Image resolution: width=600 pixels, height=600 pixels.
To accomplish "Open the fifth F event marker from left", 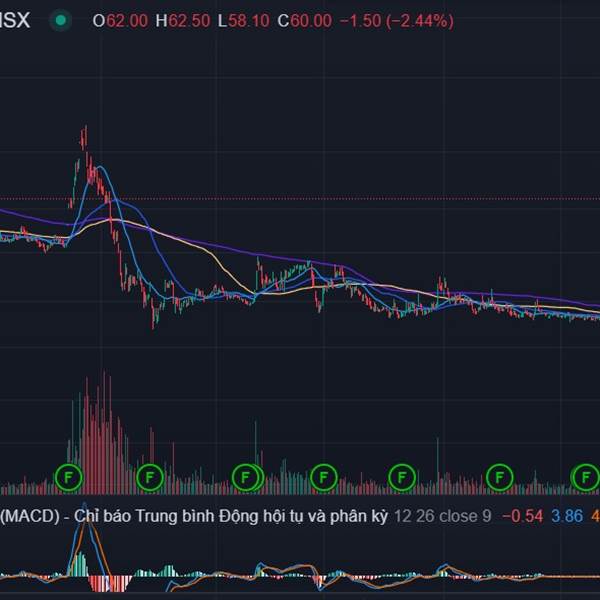I will point(402,477).
